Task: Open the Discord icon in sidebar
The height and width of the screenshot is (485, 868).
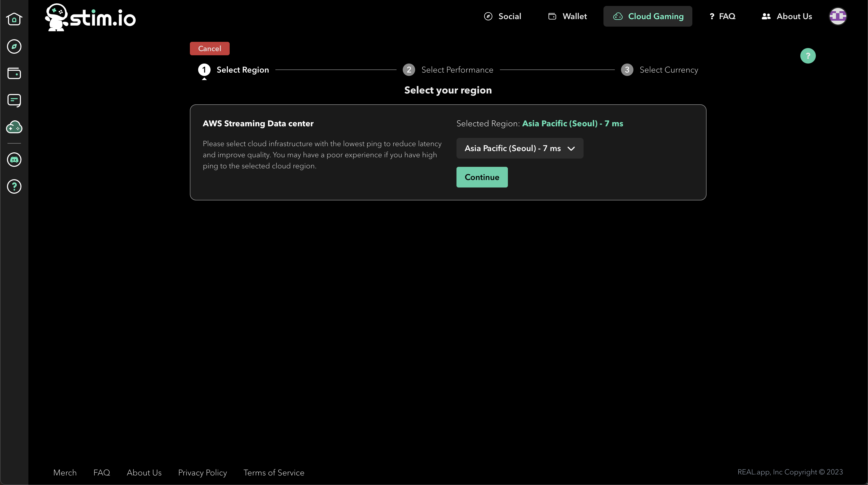Action: [x=14, y=160]
